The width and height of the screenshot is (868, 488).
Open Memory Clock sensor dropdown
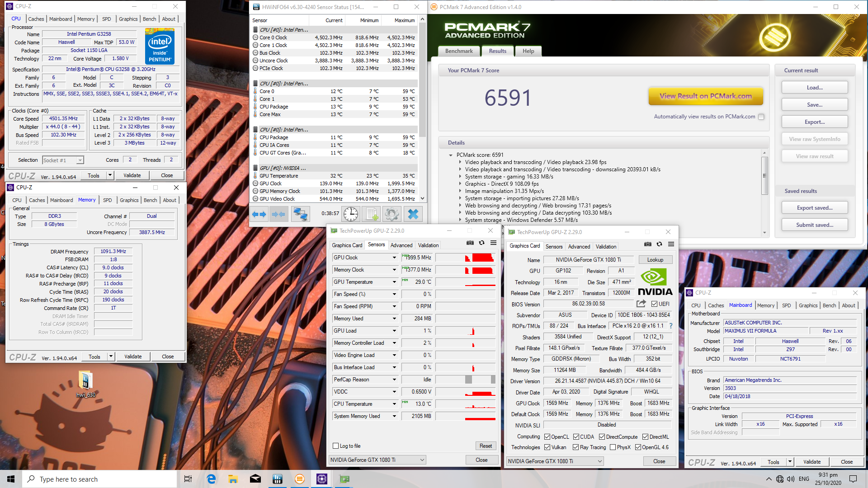coord(394,270)
